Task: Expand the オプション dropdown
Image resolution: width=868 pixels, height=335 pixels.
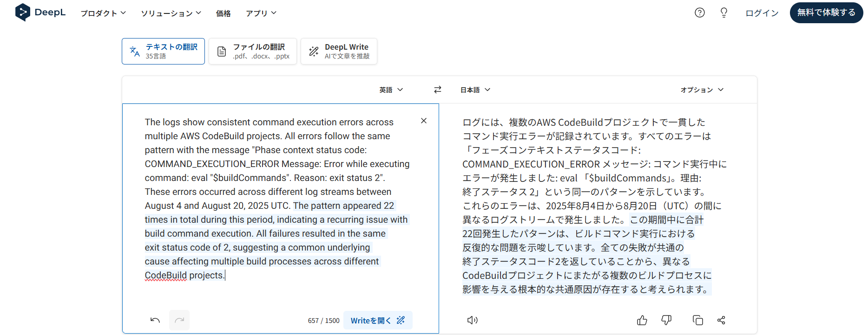Action: point(702,90)
